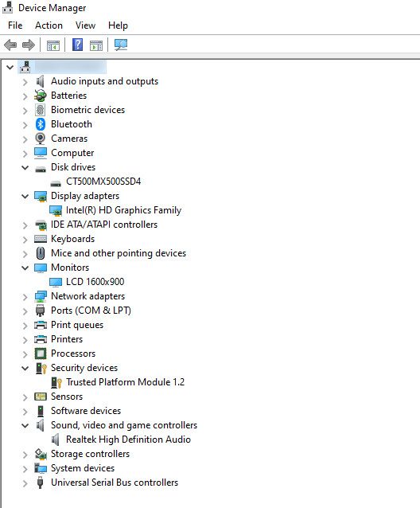Click the Audio inputs and outputs speaker icon

coord(40,81)
